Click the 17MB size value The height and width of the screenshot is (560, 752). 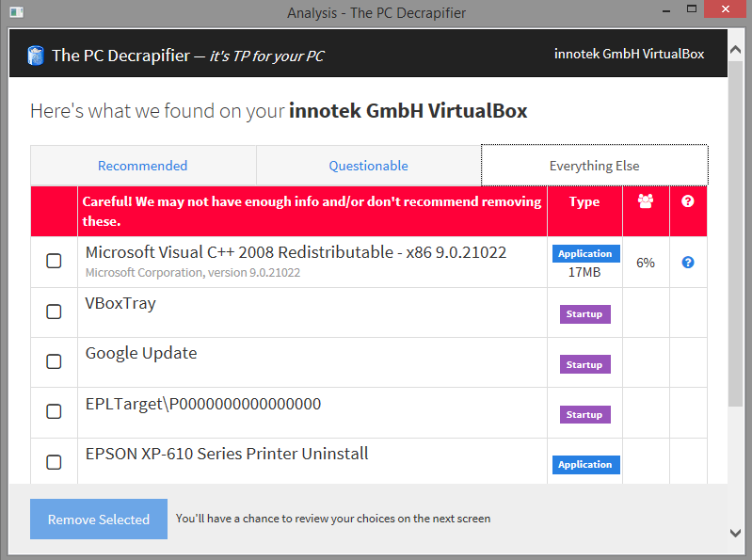click(584, 272)
